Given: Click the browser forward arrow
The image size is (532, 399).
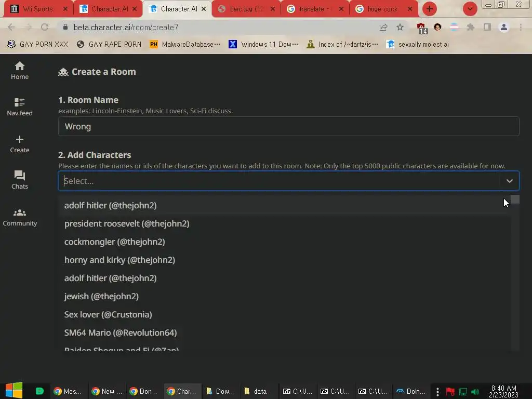Looking at the screenshot, I should coord(28,27).
